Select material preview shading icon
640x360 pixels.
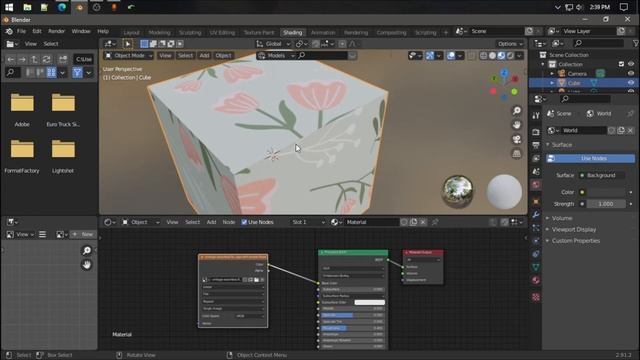501,56
